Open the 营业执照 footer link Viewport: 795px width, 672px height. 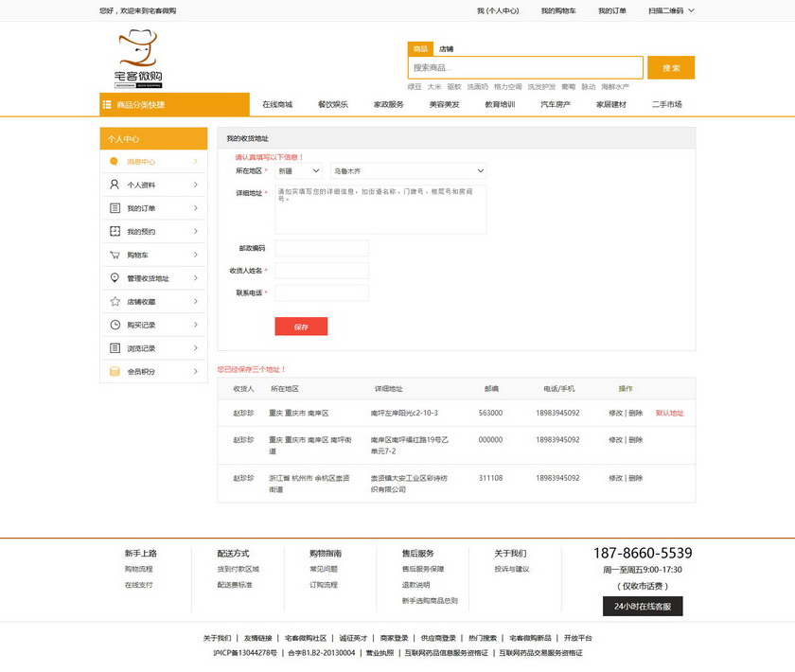[x=380, y=653]
